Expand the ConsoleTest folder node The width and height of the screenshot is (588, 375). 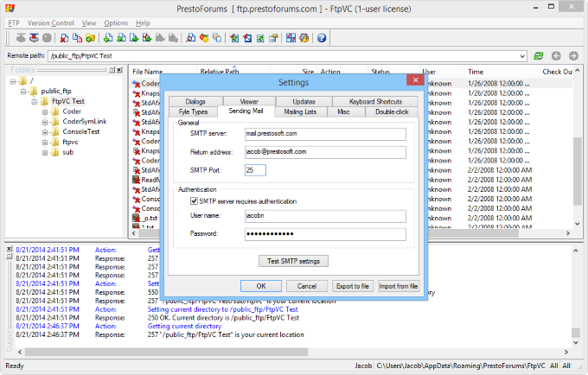(x=45, y=132)
